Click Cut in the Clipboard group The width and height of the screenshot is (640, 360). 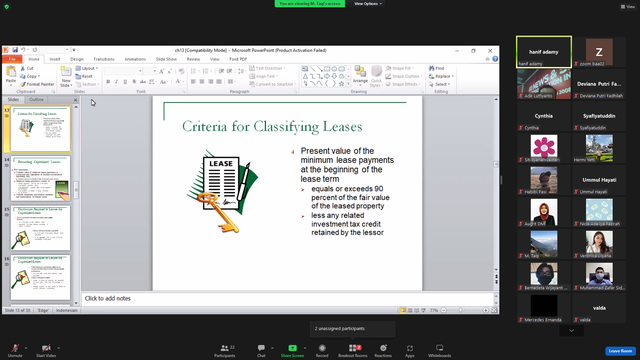27,68
